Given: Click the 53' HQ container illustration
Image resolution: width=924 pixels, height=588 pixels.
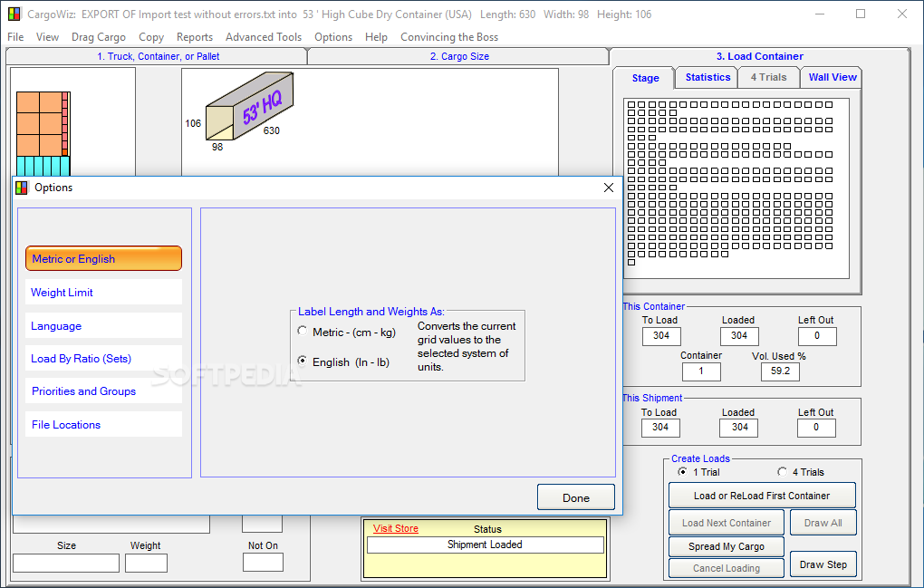Looking at the screenshot, I should [x=249, y=106].
